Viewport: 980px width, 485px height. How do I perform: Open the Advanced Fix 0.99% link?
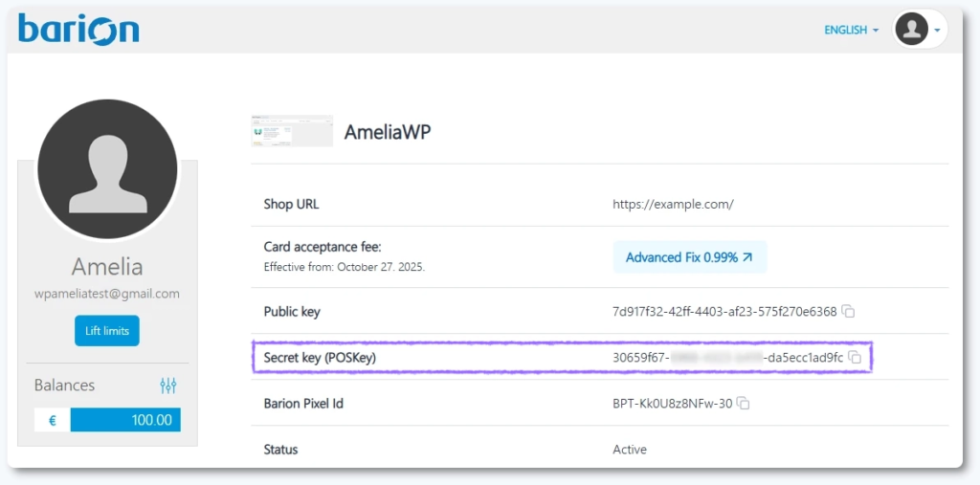pyautogui.click(x=689, y=257)
